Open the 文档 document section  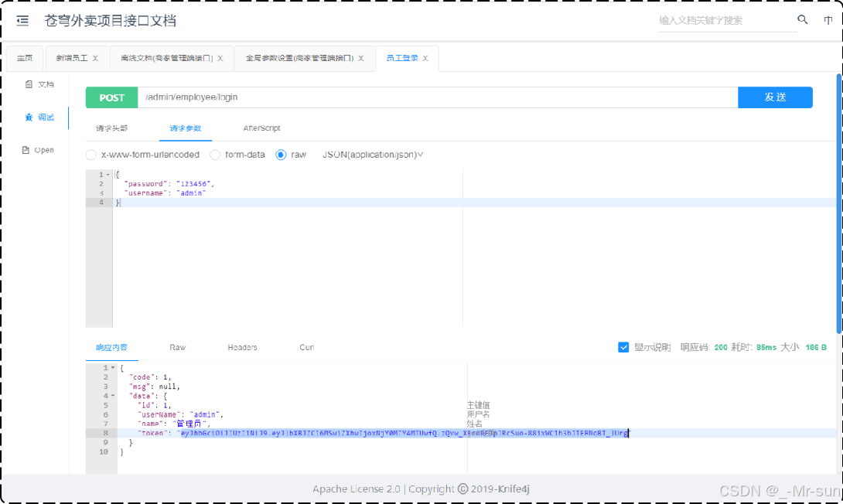(x=39, y=84)
